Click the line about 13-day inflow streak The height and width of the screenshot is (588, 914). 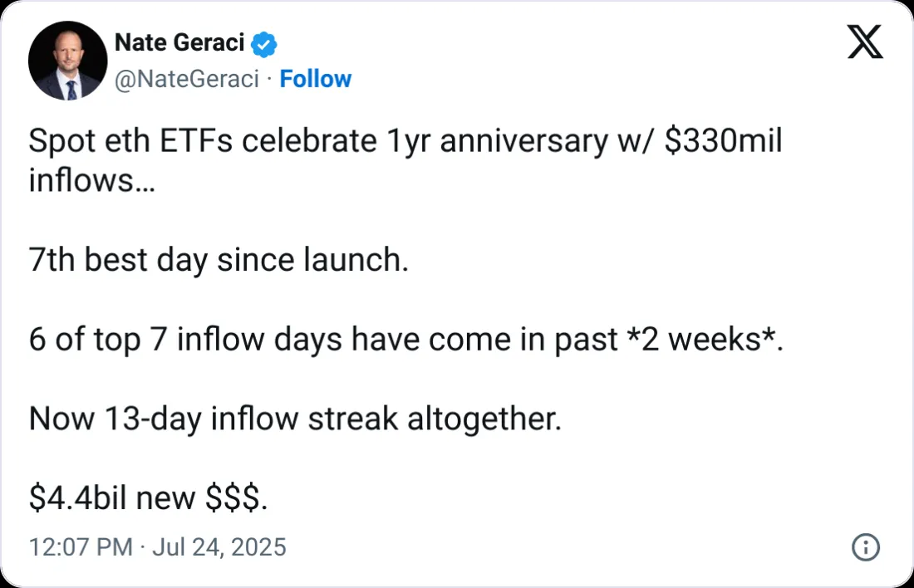tap(294, 418)
